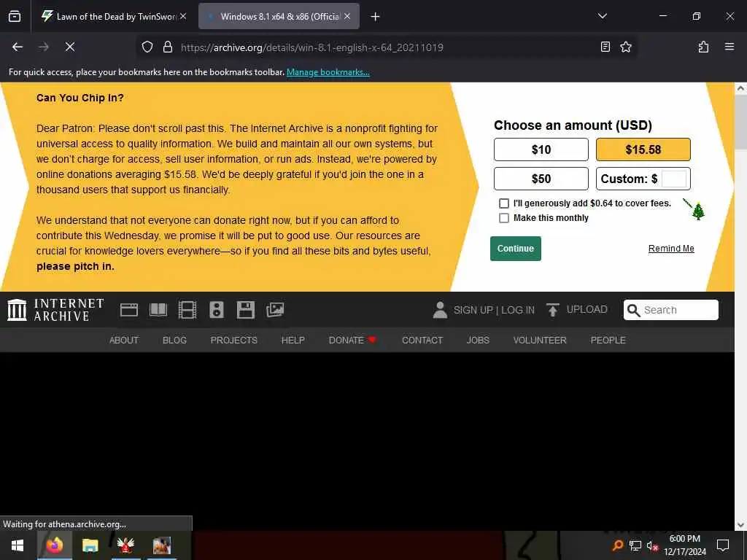The height and width of the screenshot is (560, 747).
Task: Click the UPLOAD link text
Action: pos(587,309)
